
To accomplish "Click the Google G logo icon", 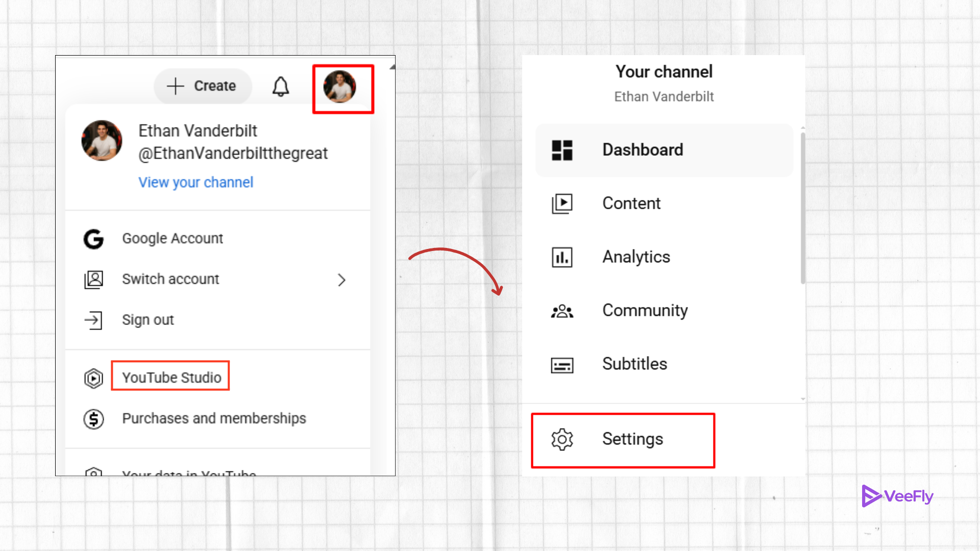I will 93,239.
